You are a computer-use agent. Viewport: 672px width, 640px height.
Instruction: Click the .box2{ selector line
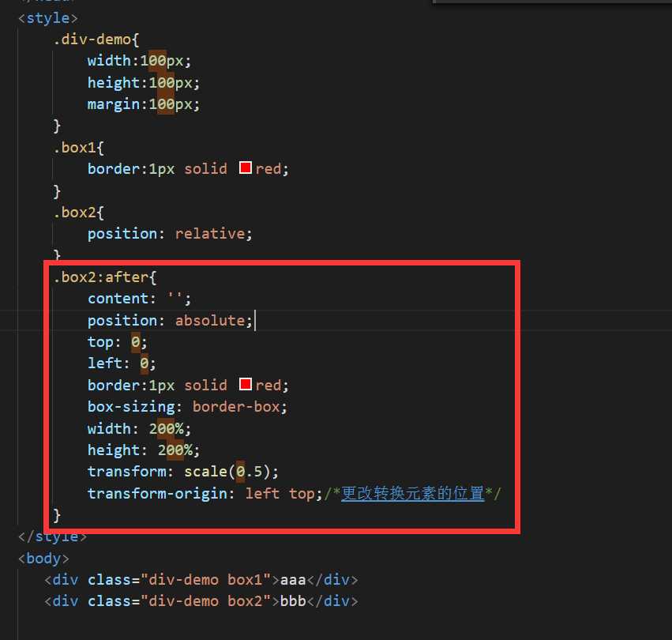[78, 213]
